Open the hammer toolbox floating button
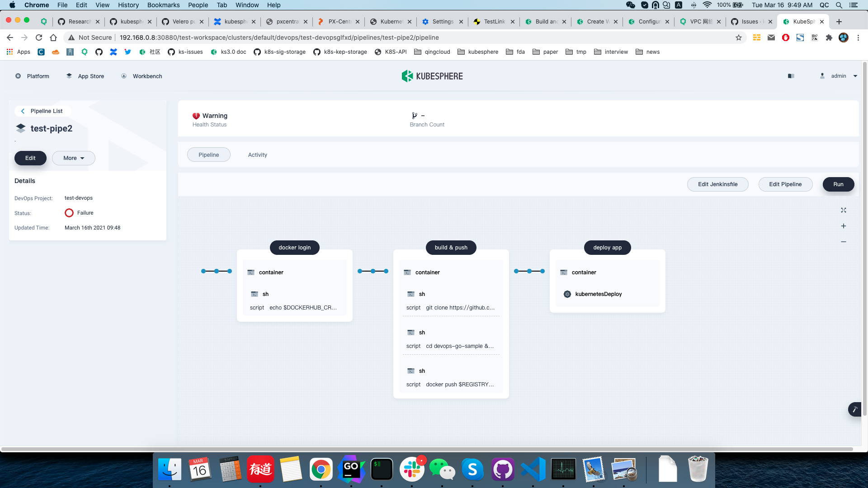The image size is (868, 488). pyautogui.click(x=854, y=409)
